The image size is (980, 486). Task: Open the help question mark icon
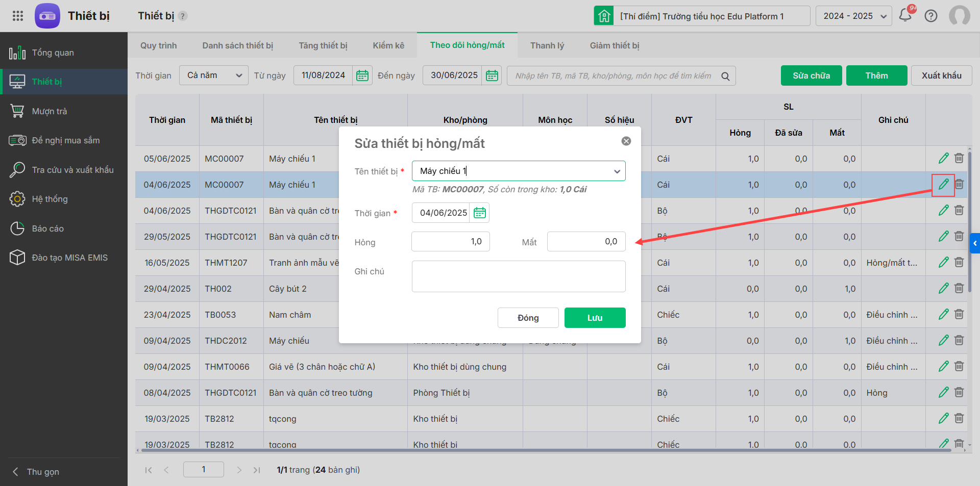pos(931,16)
